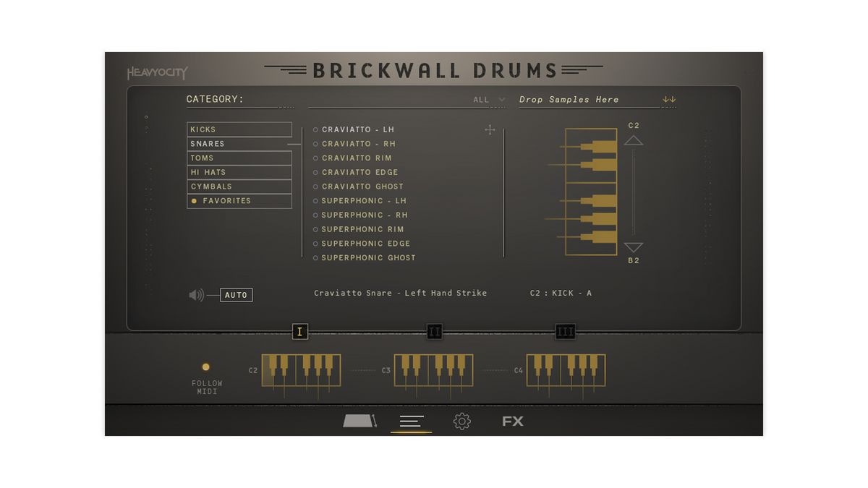Open the FX page
The height and width of the screenshot is (488, 868).
click(513, 421)
